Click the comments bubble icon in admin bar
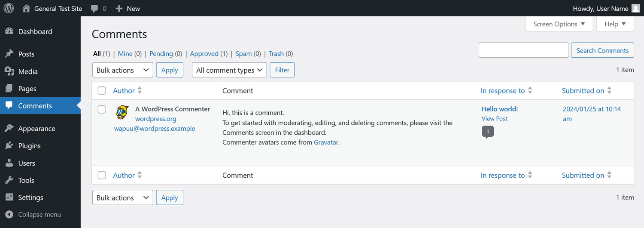Screen dimensions: 644x228 click(94, 9)
